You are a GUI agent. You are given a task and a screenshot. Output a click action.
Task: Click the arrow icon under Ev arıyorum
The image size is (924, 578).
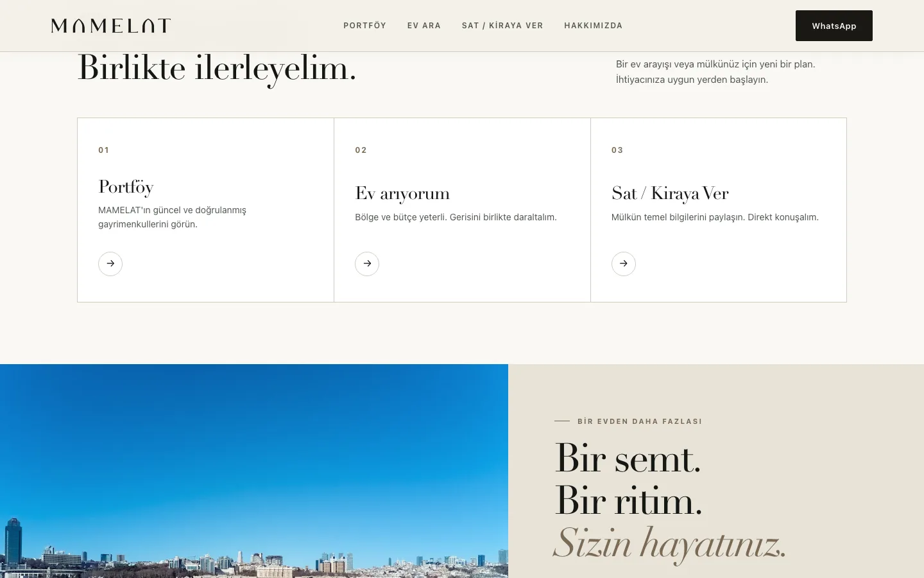(x=367, y=263)
